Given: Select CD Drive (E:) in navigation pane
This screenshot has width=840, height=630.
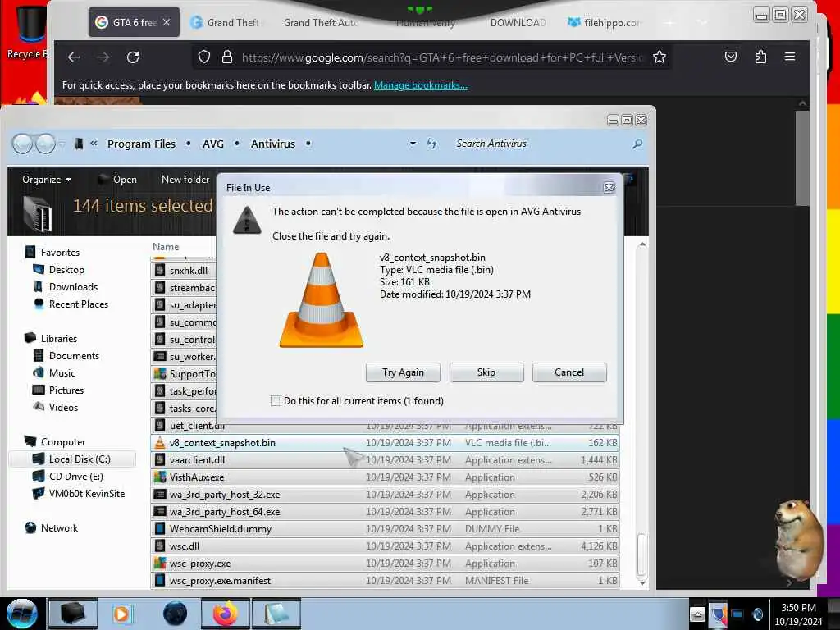Looking at the screenshot, I should click(75, 477).
